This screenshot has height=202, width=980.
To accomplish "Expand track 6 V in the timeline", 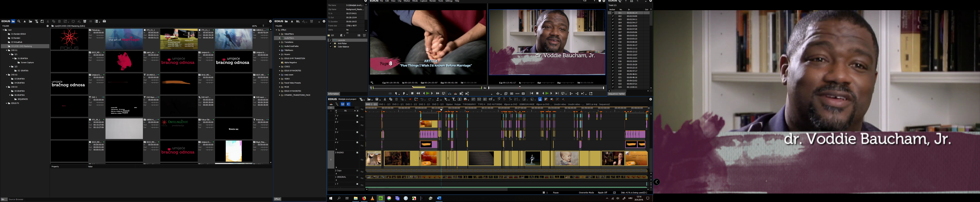I will (336, 129).
